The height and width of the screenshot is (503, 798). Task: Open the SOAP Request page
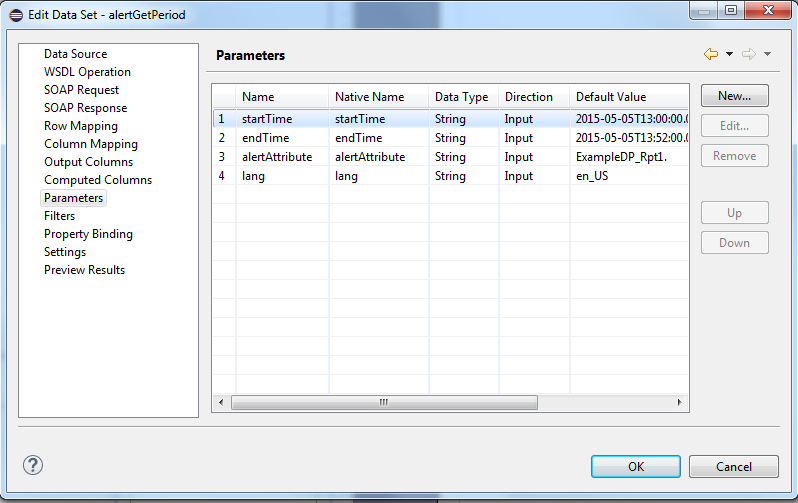click(81, 90)
